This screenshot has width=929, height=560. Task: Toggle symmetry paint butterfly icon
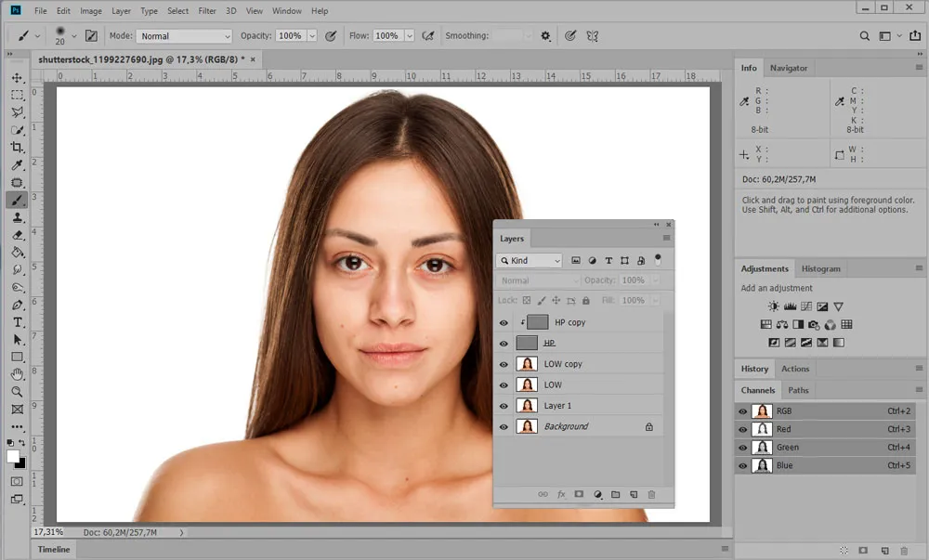click(x=592, y=36)
